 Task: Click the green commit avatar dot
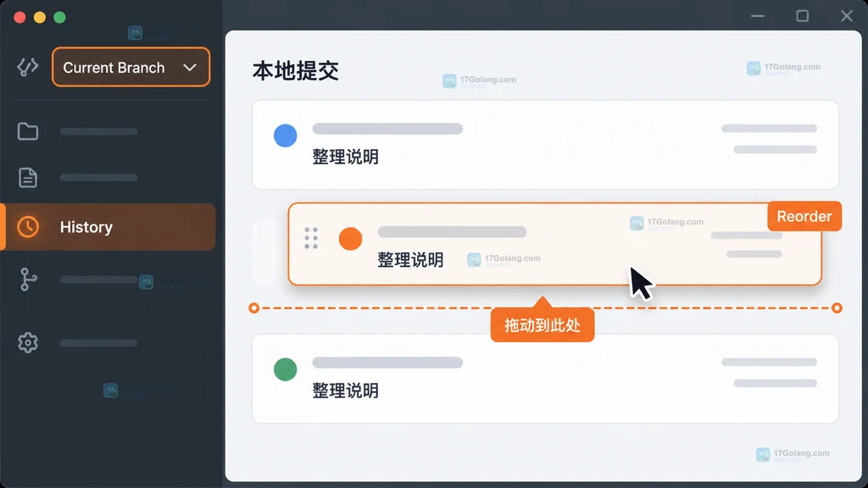pos(285,369)
